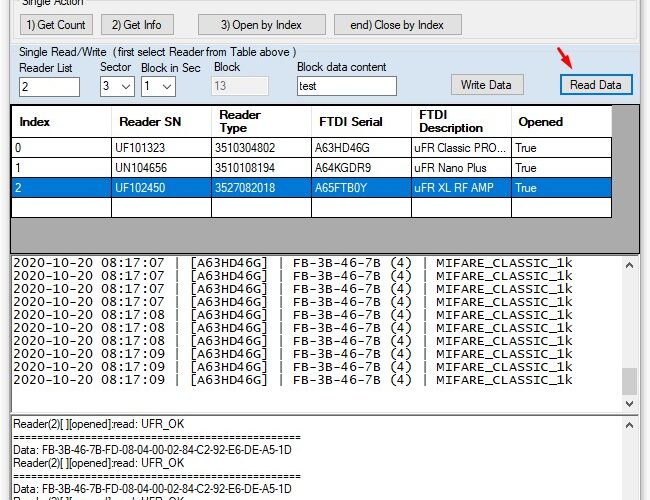Click the FTDI Description column header

click(461, 121)
